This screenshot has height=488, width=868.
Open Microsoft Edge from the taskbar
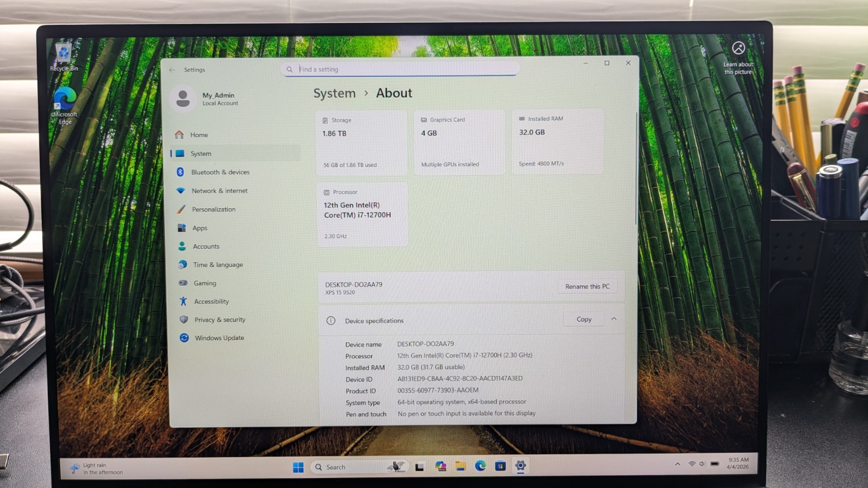pyautogui.click(x=481, y=466)
